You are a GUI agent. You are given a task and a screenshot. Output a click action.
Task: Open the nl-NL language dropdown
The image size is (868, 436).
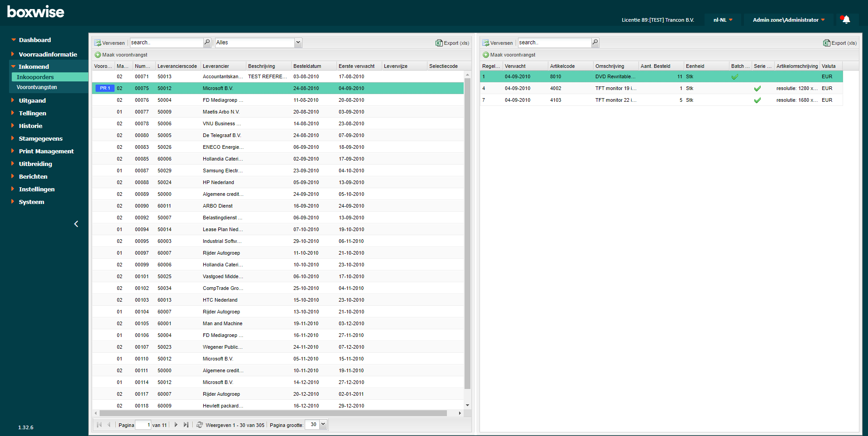(x=723, y=20)
